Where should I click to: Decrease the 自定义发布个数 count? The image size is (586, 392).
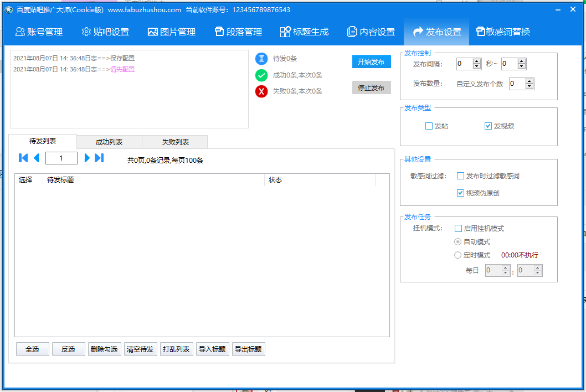pyautogui.click(x=529, y=86)
